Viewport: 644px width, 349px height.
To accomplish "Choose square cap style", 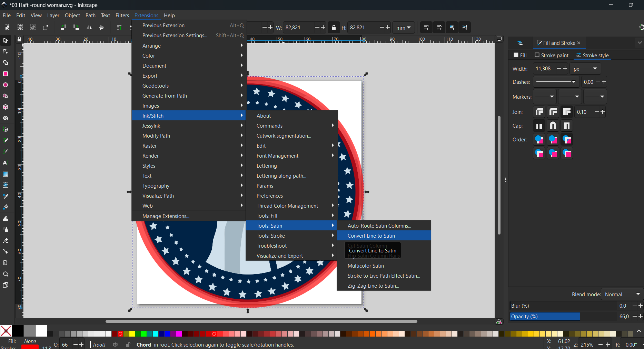I will pos(567,126).
